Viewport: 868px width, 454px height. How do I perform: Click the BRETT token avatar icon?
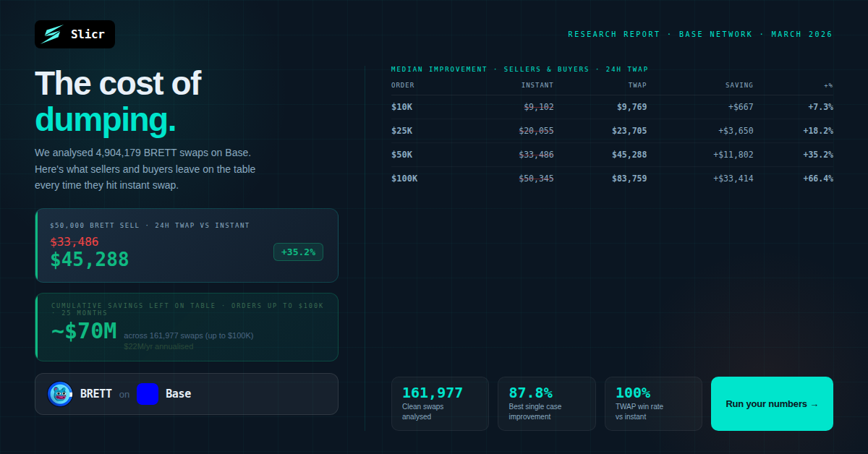(60, 394)
